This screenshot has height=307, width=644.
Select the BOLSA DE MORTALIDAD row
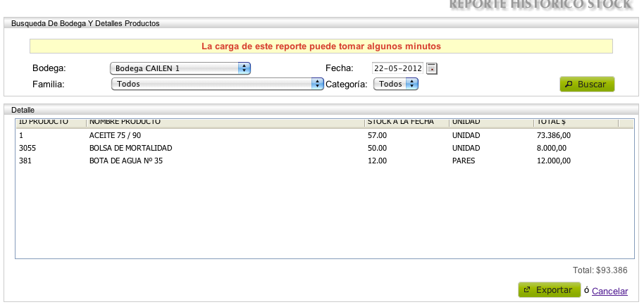click(324, 148)
